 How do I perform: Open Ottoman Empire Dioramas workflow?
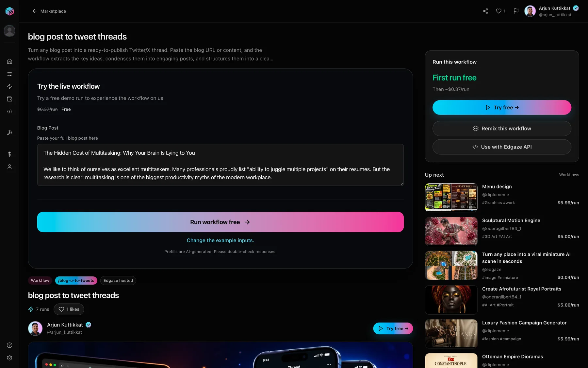(x=502, y=360)
